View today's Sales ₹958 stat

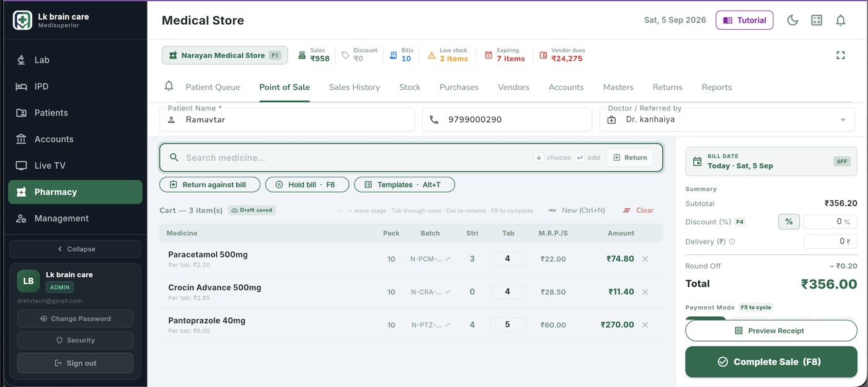314,55
